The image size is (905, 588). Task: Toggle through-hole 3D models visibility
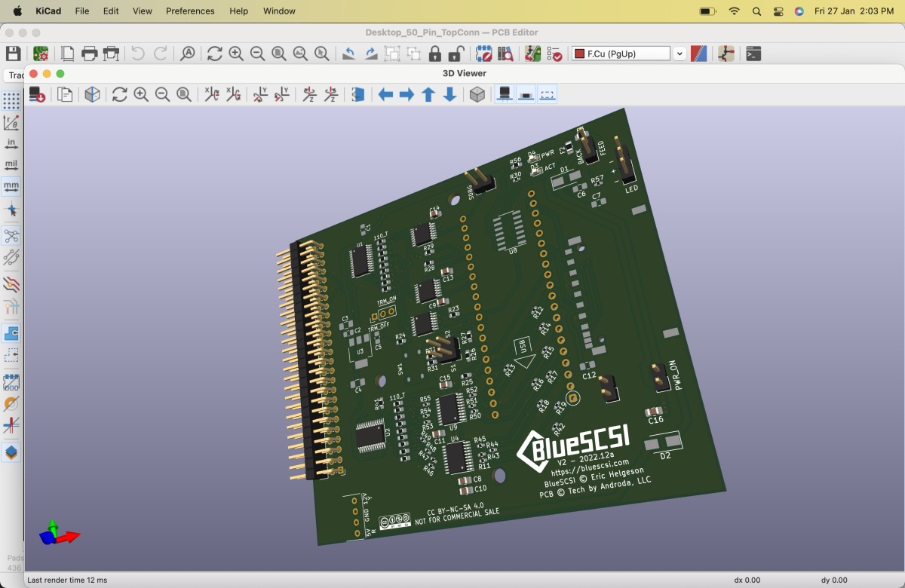tap(505, 94)
